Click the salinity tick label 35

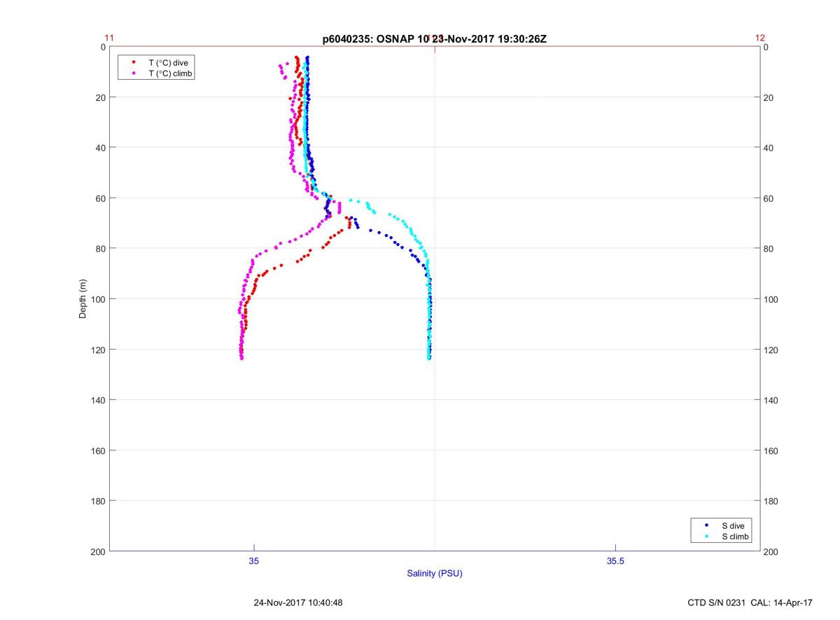pyautogui.click(x=254, y=560)
